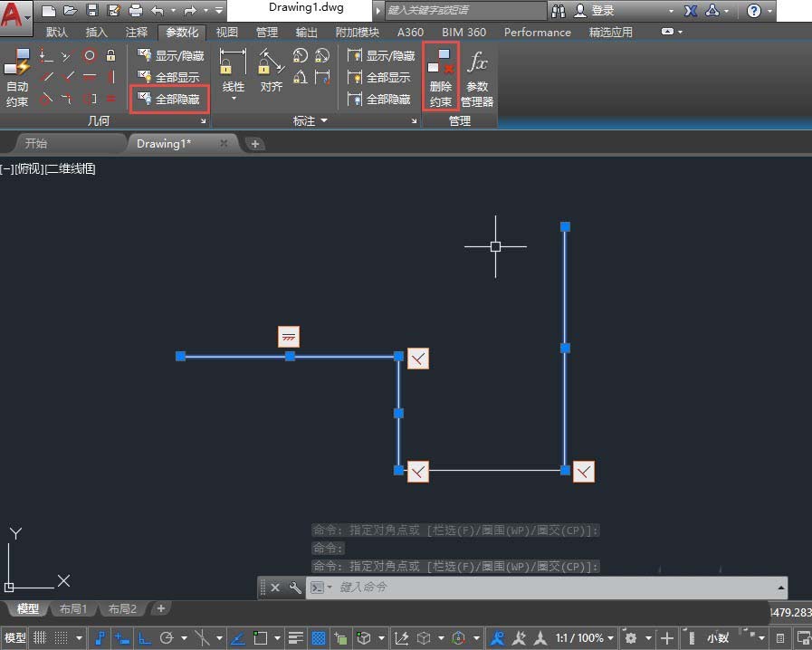Apply the Concentric constraint circle icon

(89, 55)
